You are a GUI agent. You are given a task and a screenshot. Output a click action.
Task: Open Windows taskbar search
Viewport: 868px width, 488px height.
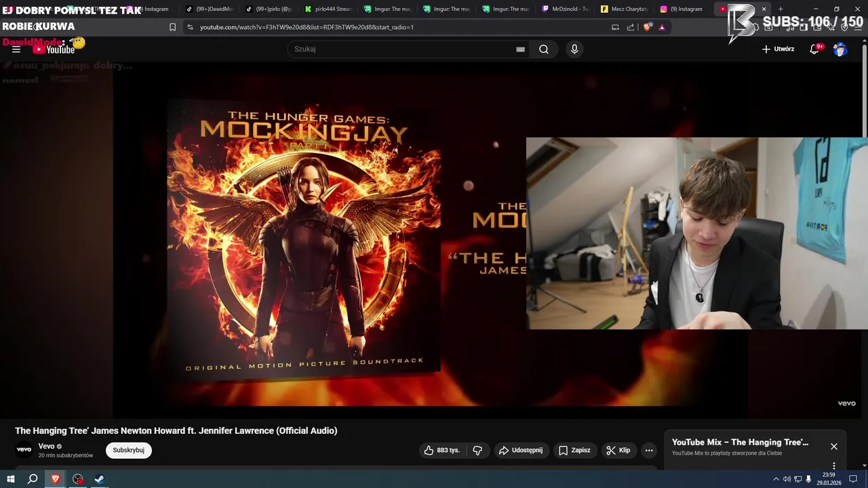click(33, 479)
